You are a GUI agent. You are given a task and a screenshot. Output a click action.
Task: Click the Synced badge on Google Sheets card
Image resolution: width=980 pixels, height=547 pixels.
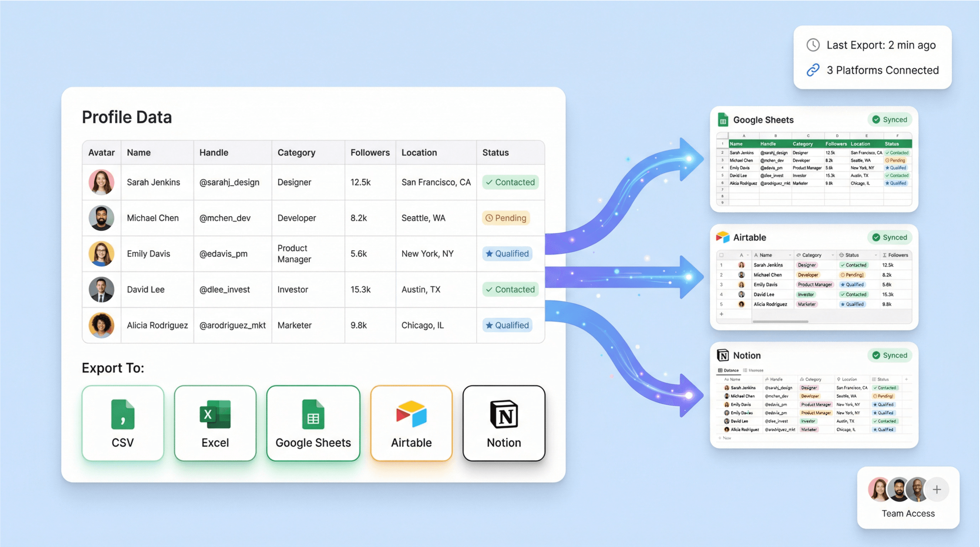coord(890,120)
